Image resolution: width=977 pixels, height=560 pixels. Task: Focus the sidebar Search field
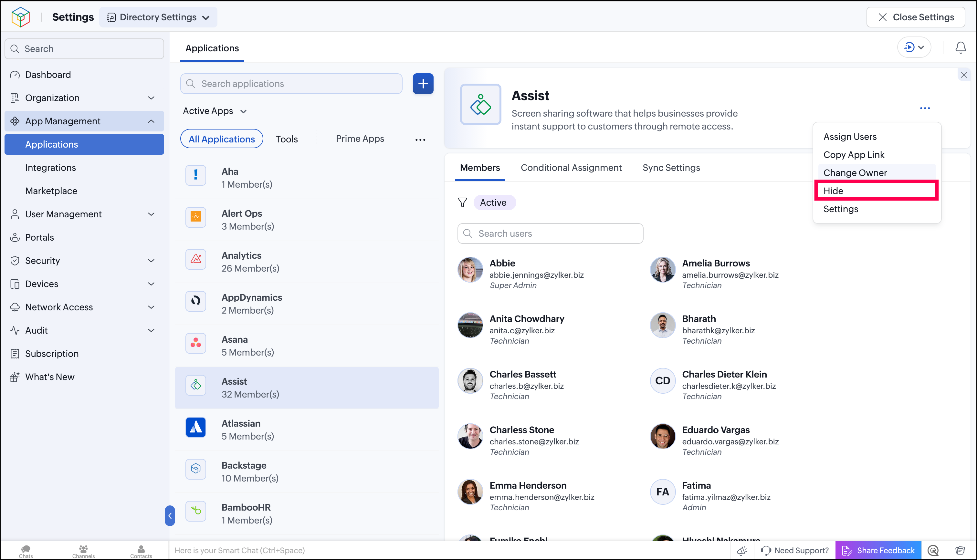tap(84, 48)
